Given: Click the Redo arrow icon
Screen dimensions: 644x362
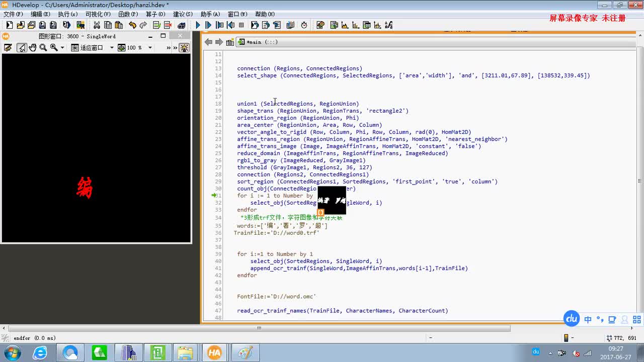Looking at the screenshot, I should (x=143, y=25).
